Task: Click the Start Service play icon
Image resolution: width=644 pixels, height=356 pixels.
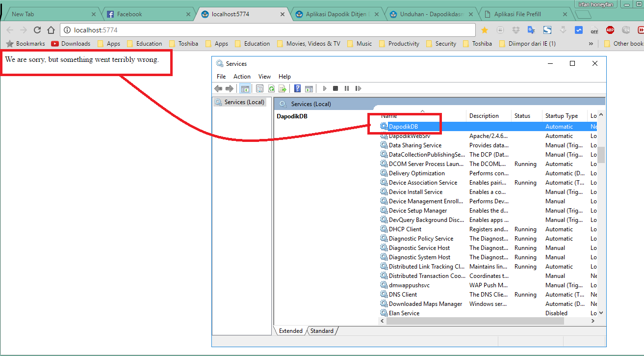Action: [324, 88]
